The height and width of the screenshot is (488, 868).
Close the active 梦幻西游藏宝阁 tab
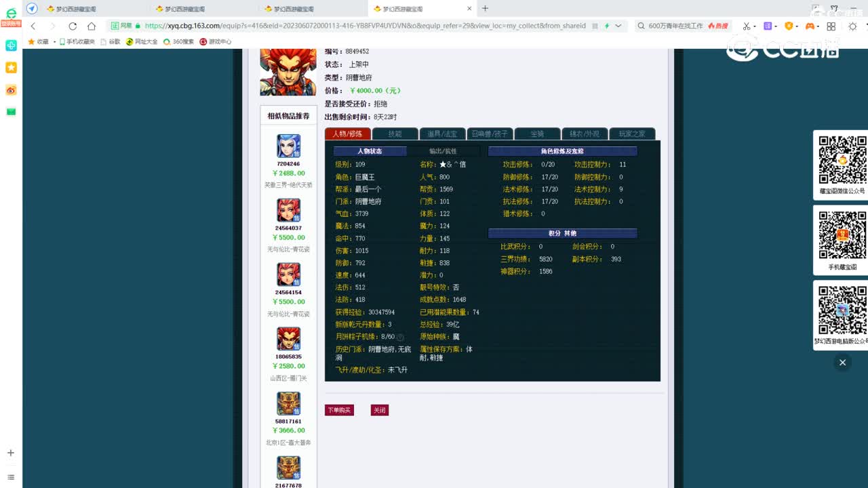pyautogui.click(x=469, y=9)
